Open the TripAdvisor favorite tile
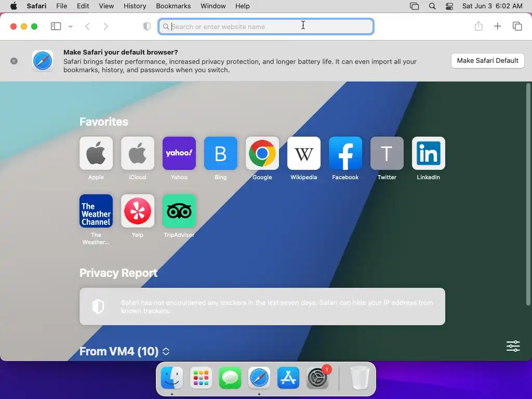Image resolution: width=532 pixels, height=399 pixels. point(179,211)
